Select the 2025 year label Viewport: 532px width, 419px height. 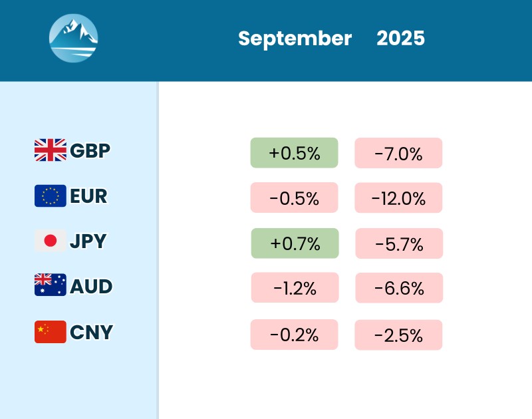coord(400,39)
